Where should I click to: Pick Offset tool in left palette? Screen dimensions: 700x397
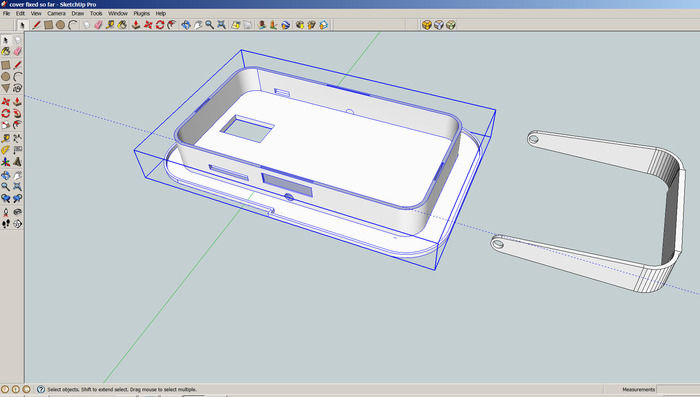(x=17, y=125)
